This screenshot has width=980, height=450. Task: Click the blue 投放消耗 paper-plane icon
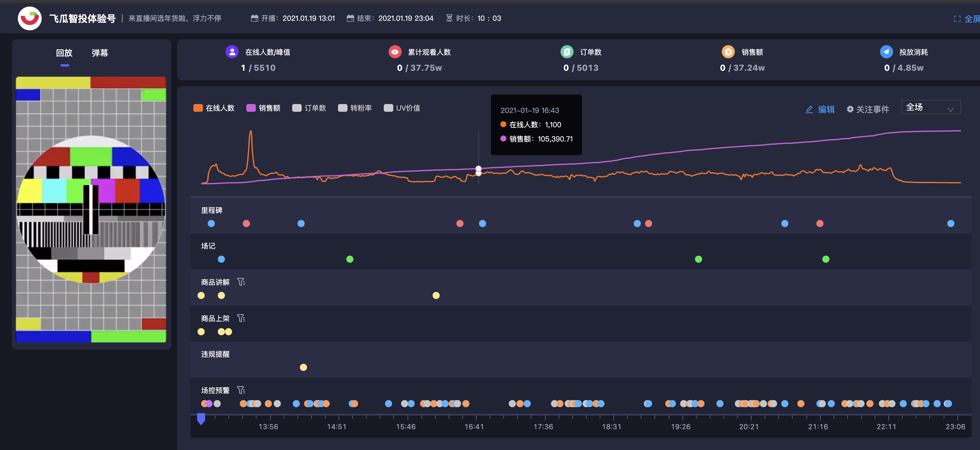point(886,52)
